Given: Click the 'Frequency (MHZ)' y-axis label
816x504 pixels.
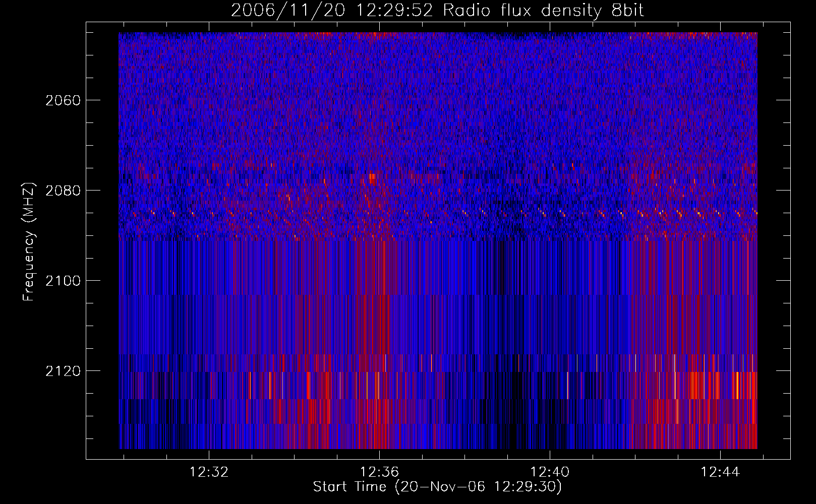Looking at the screenshot, I should click(29, 242).
